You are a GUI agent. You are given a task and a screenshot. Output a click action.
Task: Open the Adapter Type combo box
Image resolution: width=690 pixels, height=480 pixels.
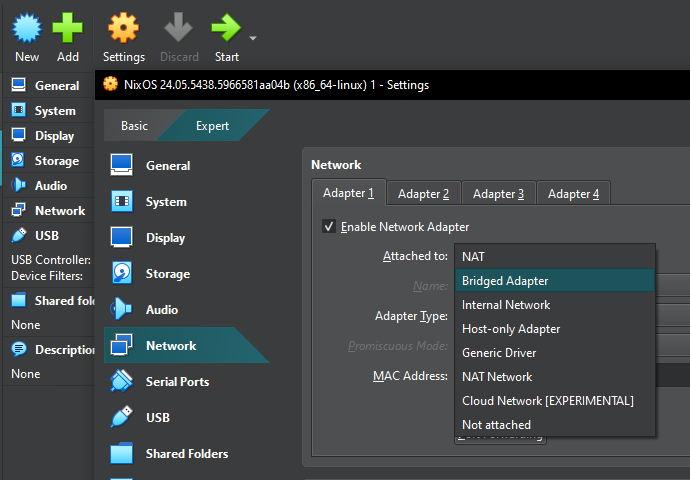(x=672, y=316)
